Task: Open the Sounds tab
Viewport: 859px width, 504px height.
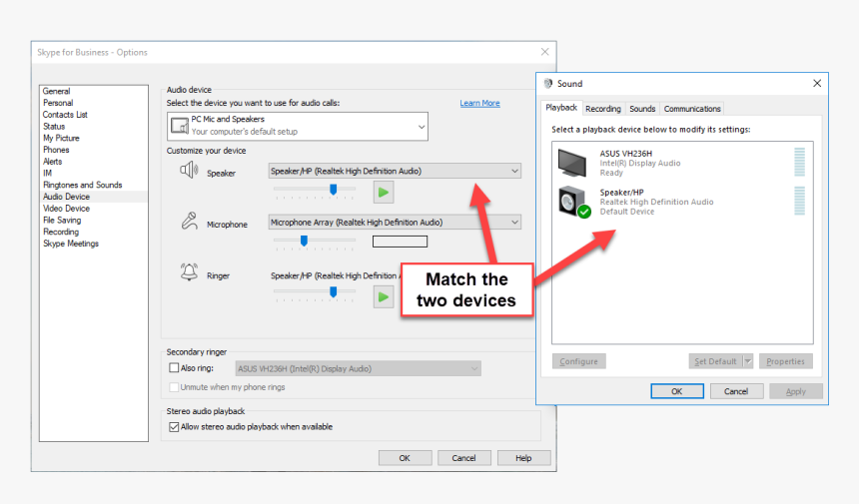Action: 642,109
